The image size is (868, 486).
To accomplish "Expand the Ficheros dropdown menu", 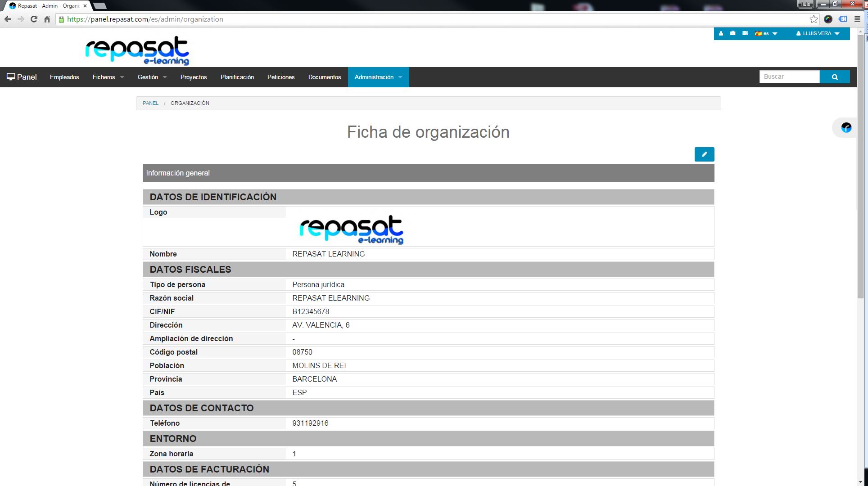I will pyautogui.click(x=108, y=77).
